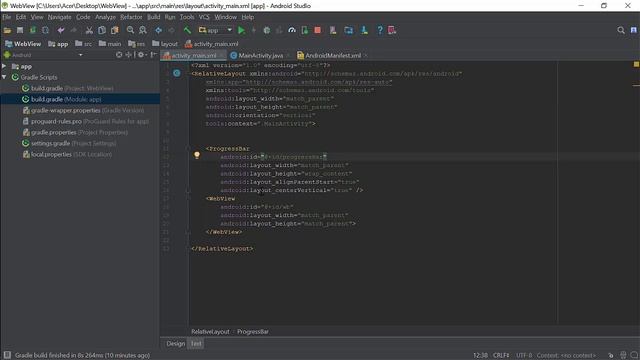Click the lightbulb quick-fix icon in editor
The width and height of the screenshot is (640, 360).
(x=197, y=155)
